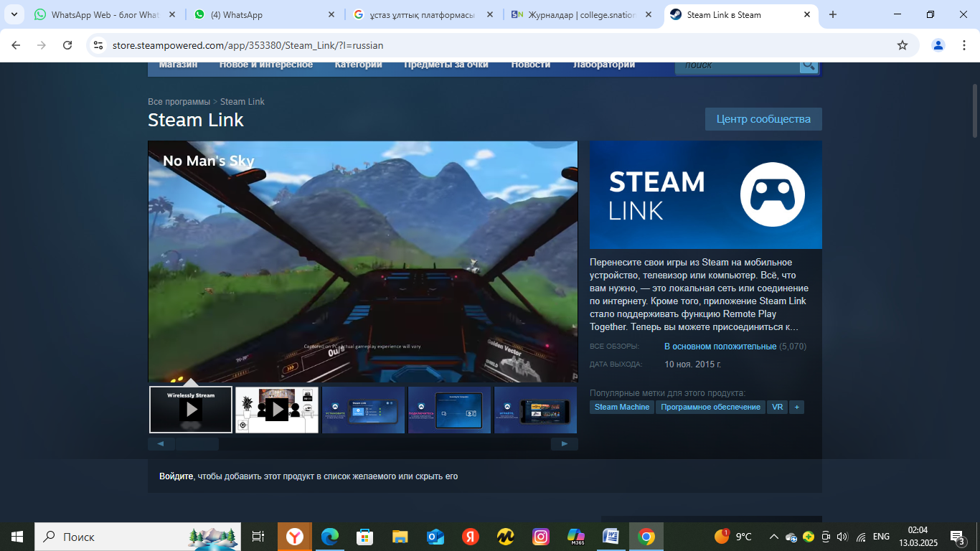
Task: Open Microsoft Edge from taskbar
Action: coord(330,537)
